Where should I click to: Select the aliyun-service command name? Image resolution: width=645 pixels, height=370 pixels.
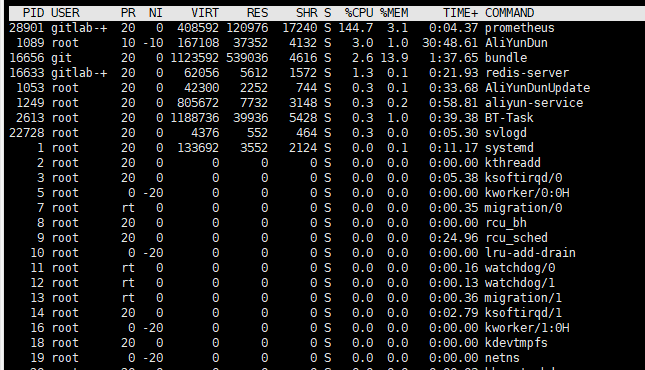click(534, 103)
